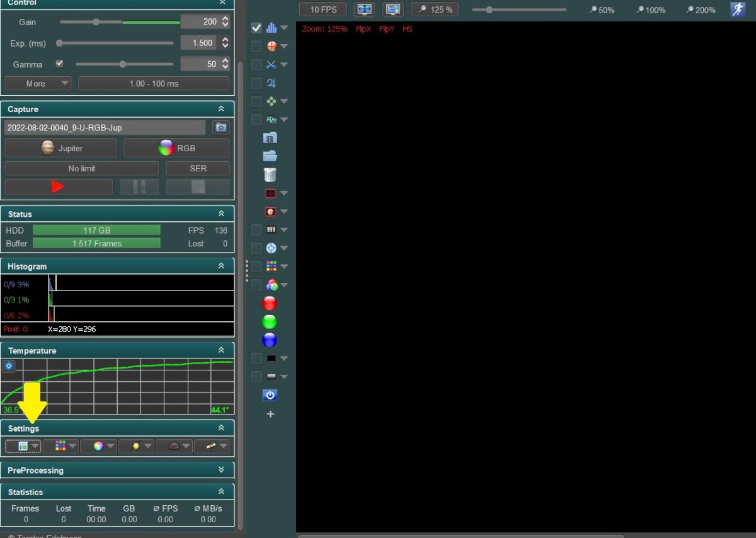This screenshot has height=538, width=756.
Task: Collapse the Temperature panel
Action: point(221,350)
